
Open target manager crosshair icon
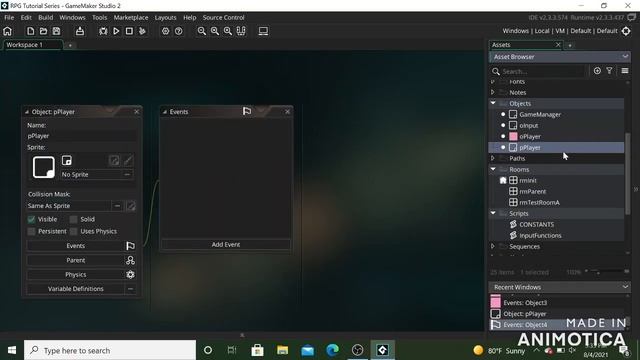[626, 31]
